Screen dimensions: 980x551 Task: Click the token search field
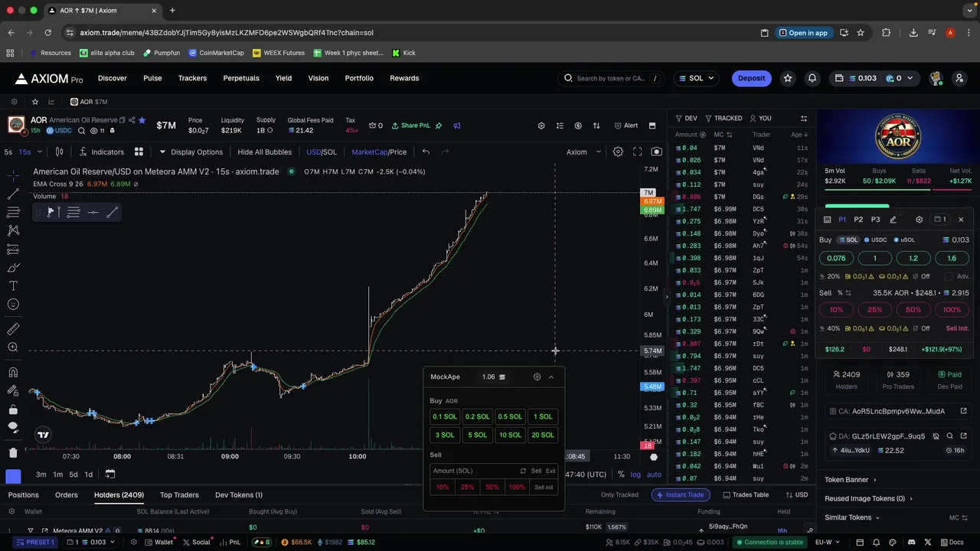click(x=610, y=78)
